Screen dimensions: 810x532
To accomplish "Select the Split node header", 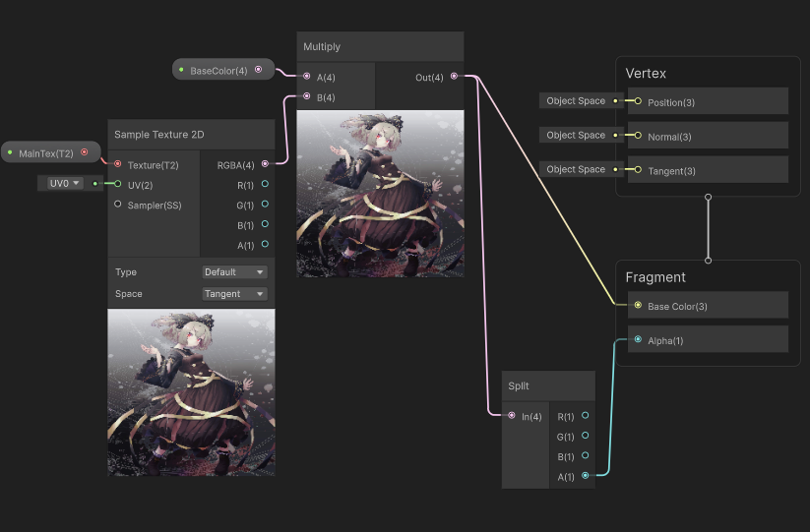I will (548, 386).
